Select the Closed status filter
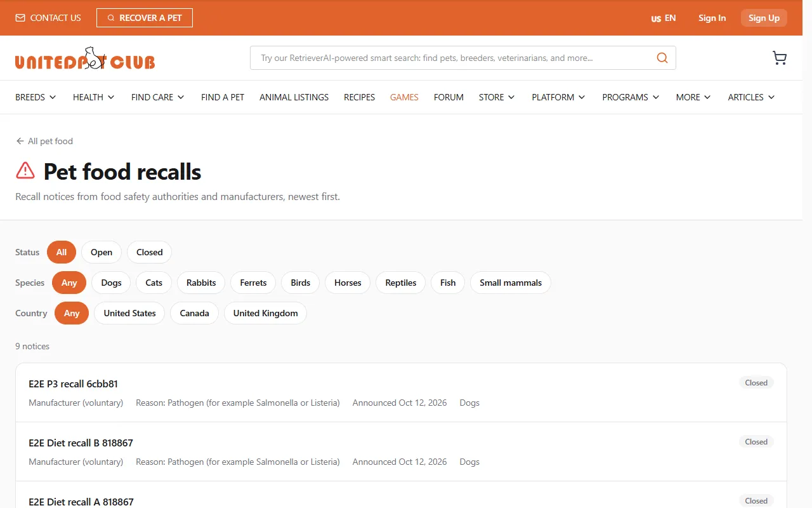The image size is (812, 508). (150, 252)
